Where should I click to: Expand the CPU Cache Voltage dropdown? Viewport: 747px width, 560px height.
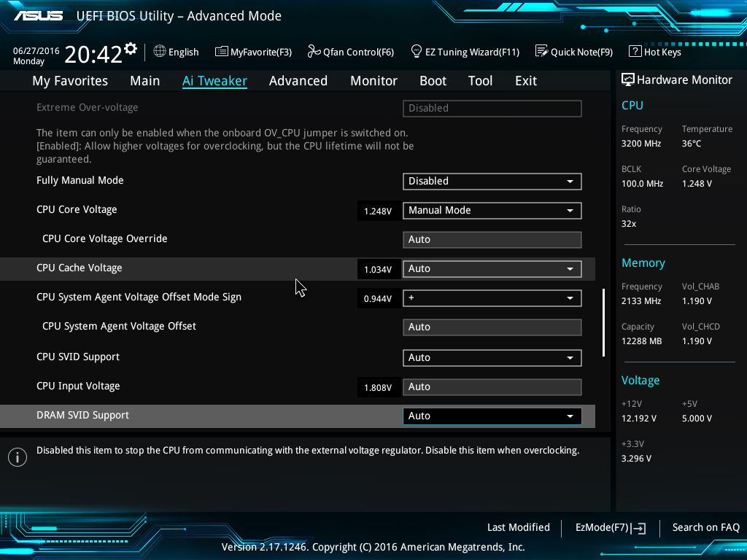pos(492,268)
